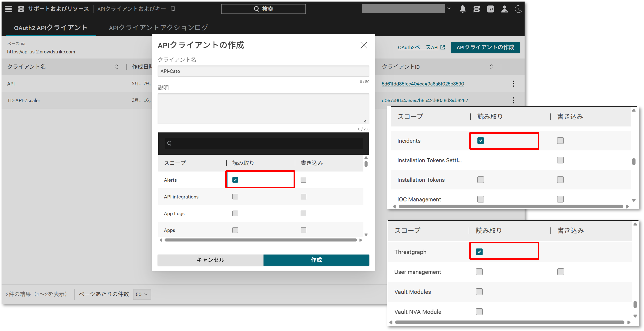Click the CrowdStrike falcon logo beside サポートおよびリソース
This screenshot has height=331, width=644.
(x=21, y=9)
